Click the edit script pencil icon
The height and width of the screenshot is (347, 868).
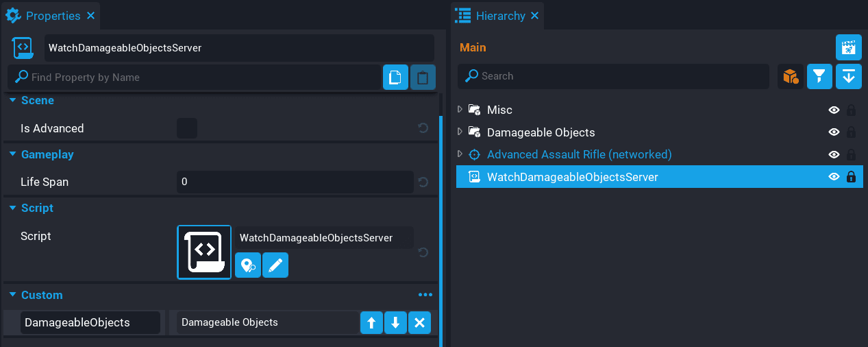(275, 265)
